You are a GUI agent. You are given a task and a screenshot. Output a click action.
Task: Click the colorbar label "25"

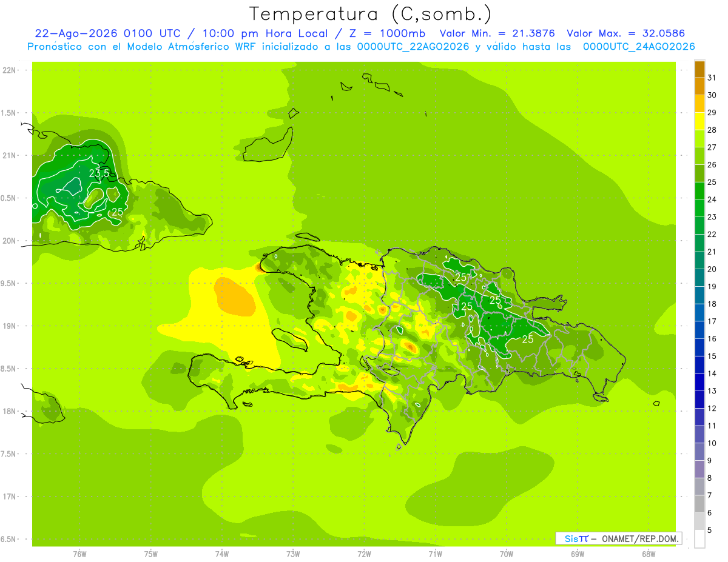point(712,182)
